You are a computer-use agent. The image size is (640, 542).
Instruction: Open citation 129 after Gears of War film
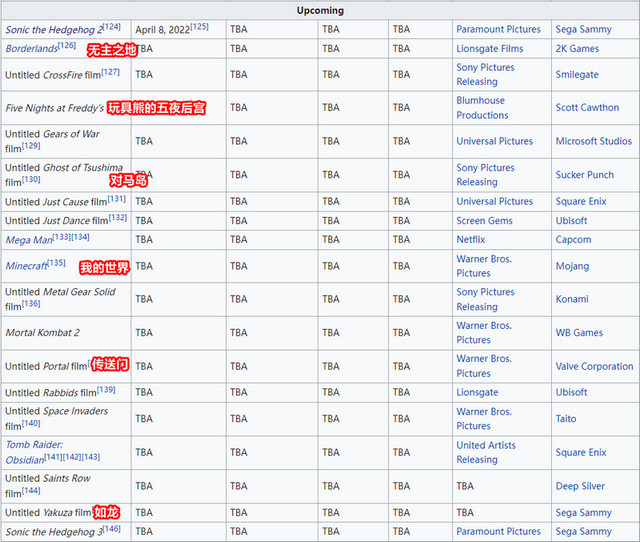coord(31,146)
